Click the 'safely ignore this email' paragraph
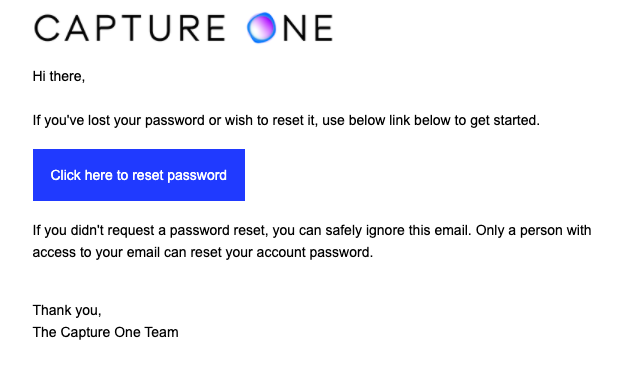Screen dimensions: 622x367 312,241
